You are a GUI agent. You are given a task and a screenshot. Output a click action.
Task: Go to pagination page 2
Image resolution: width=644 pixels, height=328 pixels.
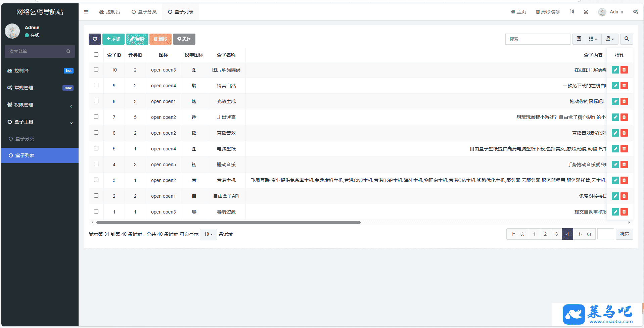tap(545, 234)
